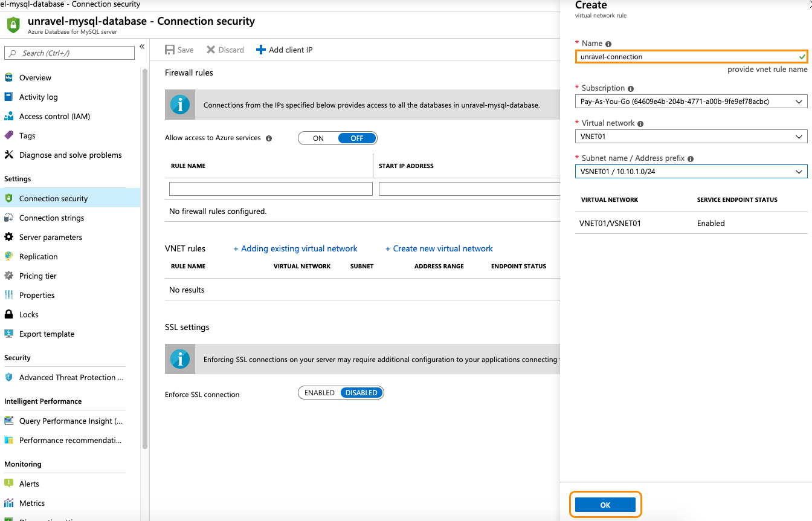Click the plus icon for Add client IP
The width and height of the screenshot is (812, 521).
261,50
